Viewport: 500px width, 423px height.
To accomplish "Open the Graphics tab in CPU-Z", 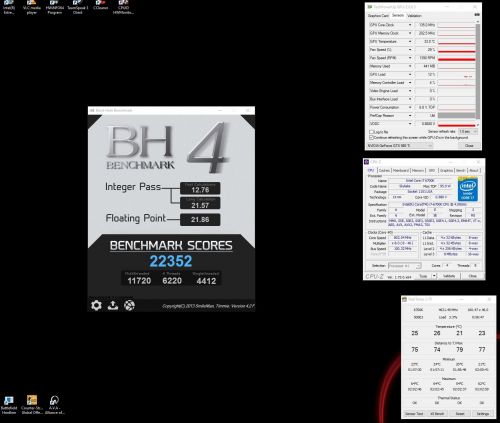I will pos(446,170).
